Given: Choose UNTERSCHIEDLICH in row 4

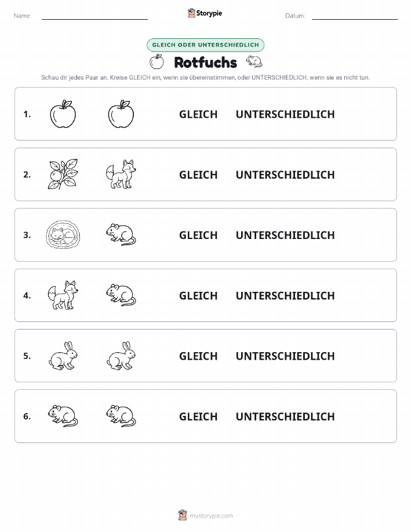Looking at the screenshot, I should point(285,295).
